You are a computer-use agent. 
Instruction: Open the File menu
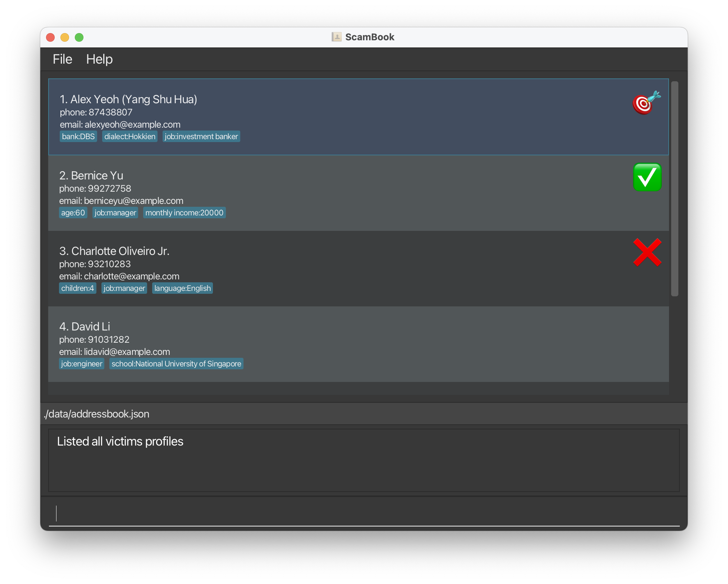pos(62,59)
